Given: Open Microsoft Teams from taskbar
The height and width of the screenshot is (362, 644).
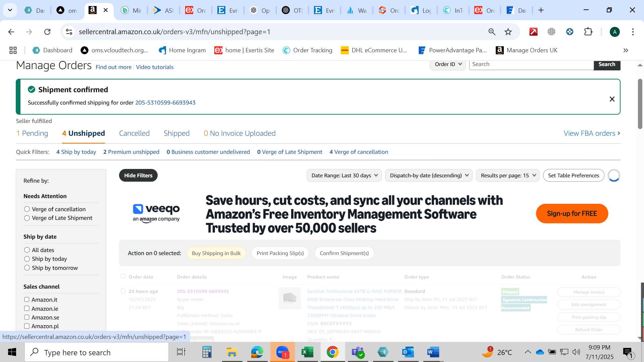Looking at the screenshot, I should coord(358,352).
